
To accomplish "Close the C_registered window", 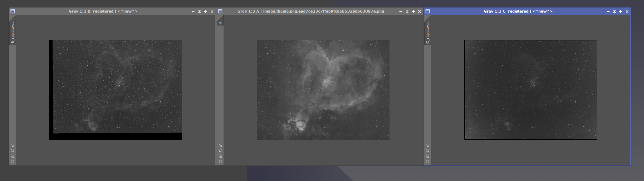I will (x=627, y=11).
